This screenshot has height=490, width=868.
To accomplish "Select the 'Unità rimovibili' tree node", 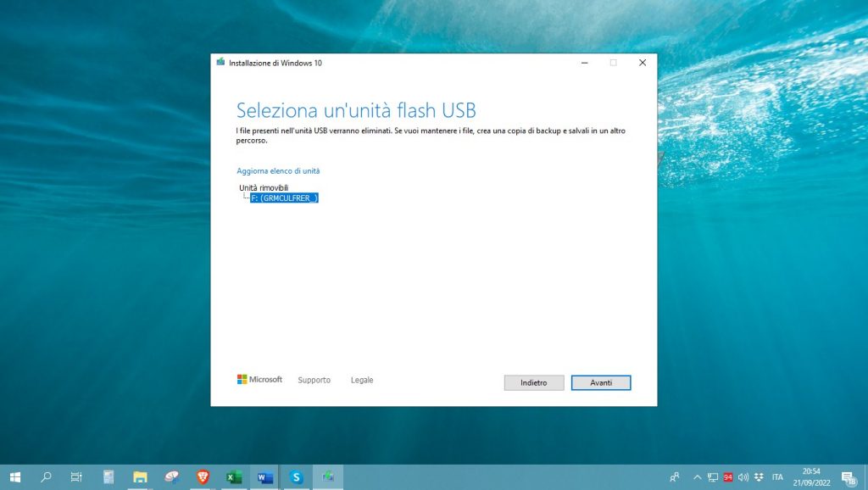I will 264,187.
